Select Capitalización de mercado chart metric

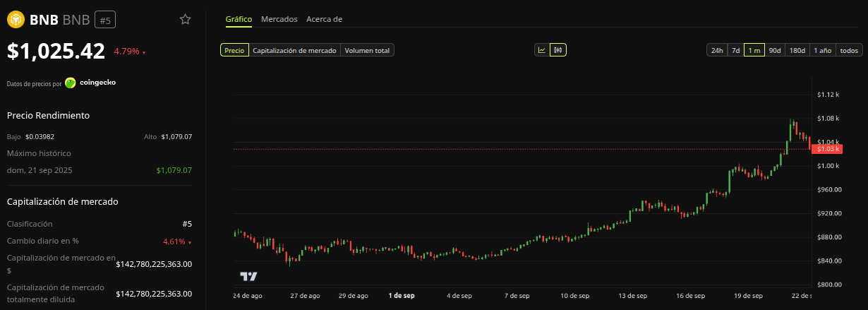pyautogui.click(x=295, y=50)
